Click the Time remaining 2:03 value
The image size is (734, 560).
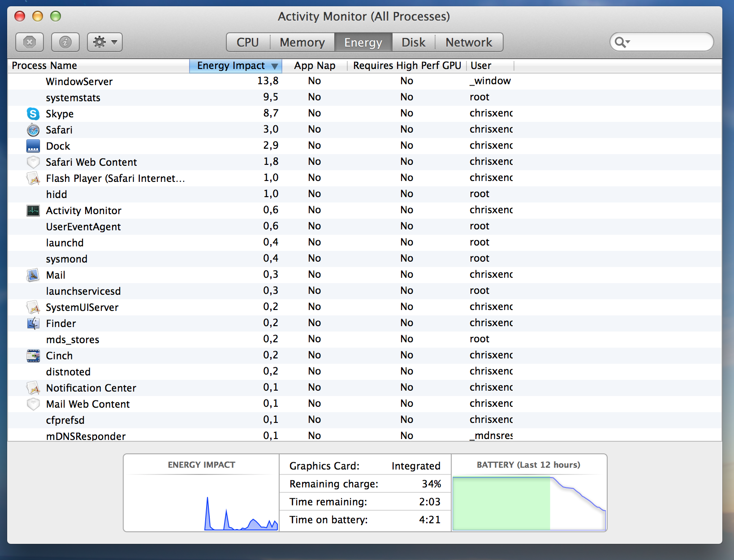(x=430, y=502)
